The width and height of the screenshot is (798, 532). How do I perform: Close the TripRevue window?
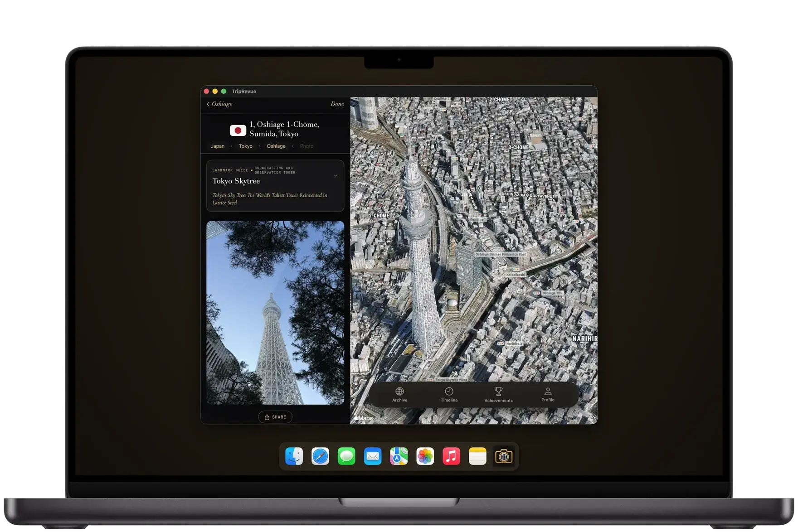coord(207,91)
